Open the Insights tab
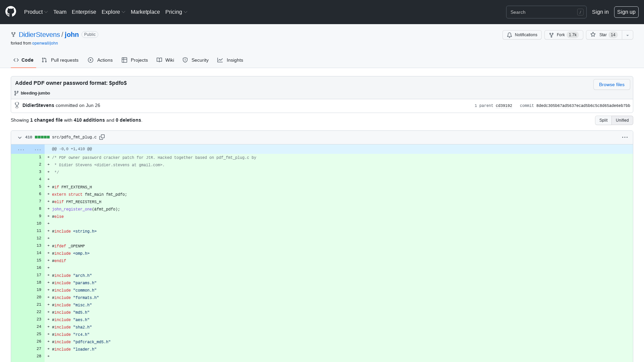 tap(230, 60)
